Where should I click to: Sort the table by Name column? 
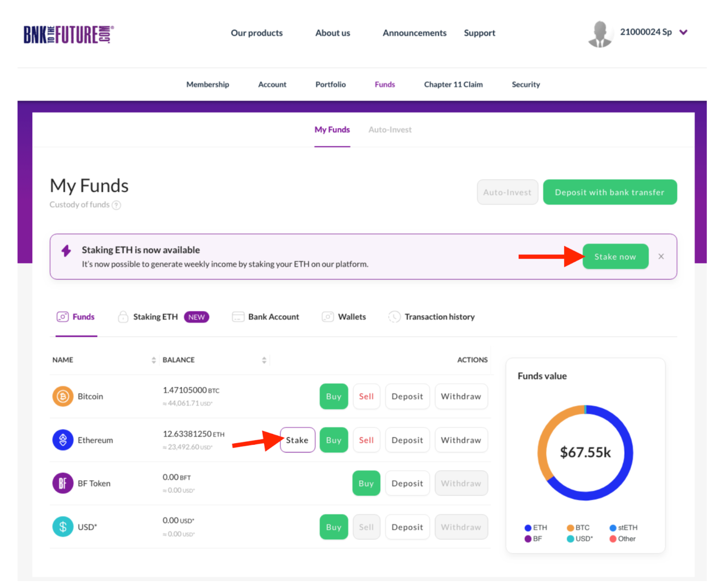154,360
